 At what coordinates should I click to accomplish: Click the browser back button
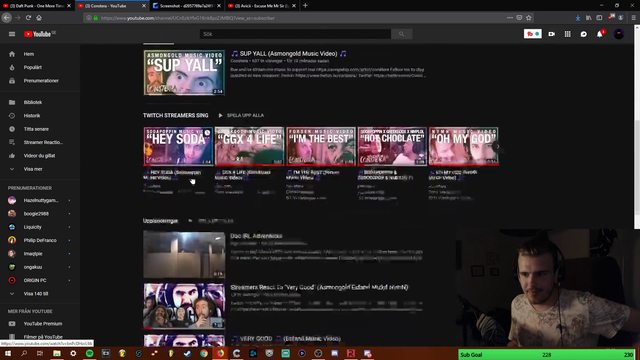[7, 18]
